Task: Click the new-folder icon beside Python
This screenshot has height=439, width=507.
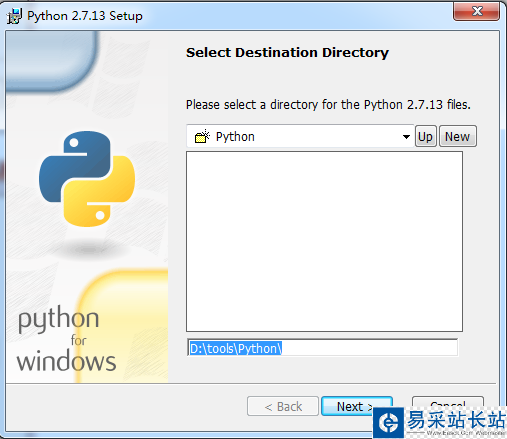Action: point(202,136)
